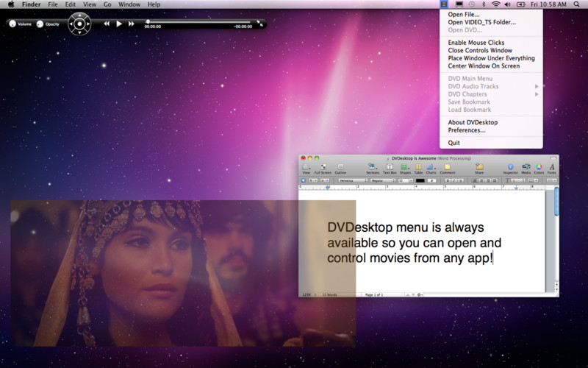Open the Colors panel in Pages
The height and width of the screenshot is (368, 588).
point(539,169)
